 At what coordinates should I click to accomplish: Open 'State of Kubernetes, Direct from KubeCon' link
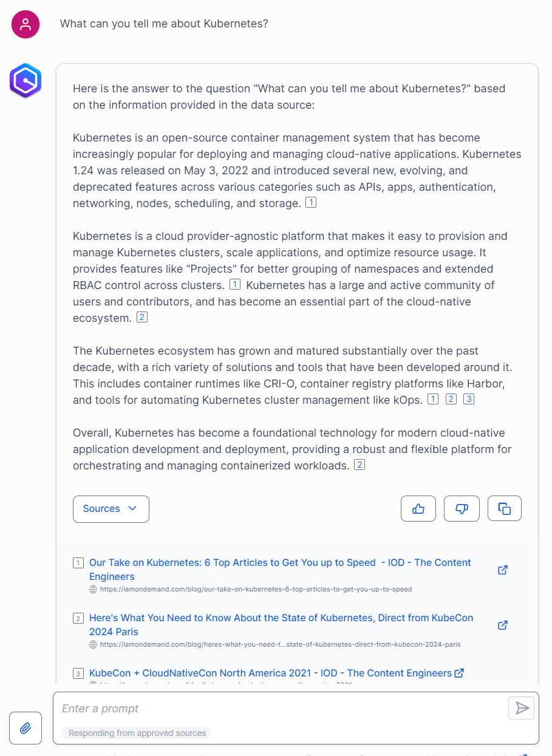click(x=281, y=618)
